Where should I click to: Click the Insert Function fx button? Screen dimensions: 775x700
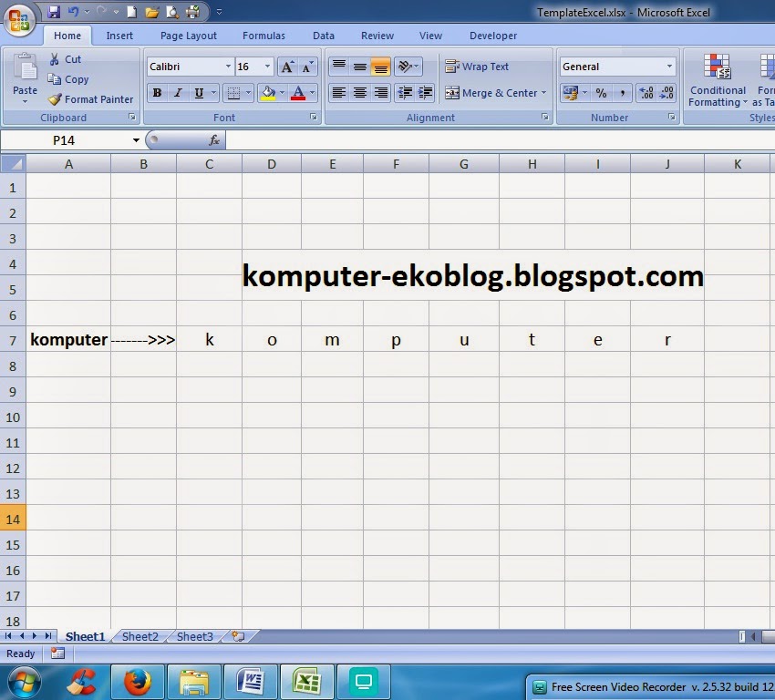214,140
